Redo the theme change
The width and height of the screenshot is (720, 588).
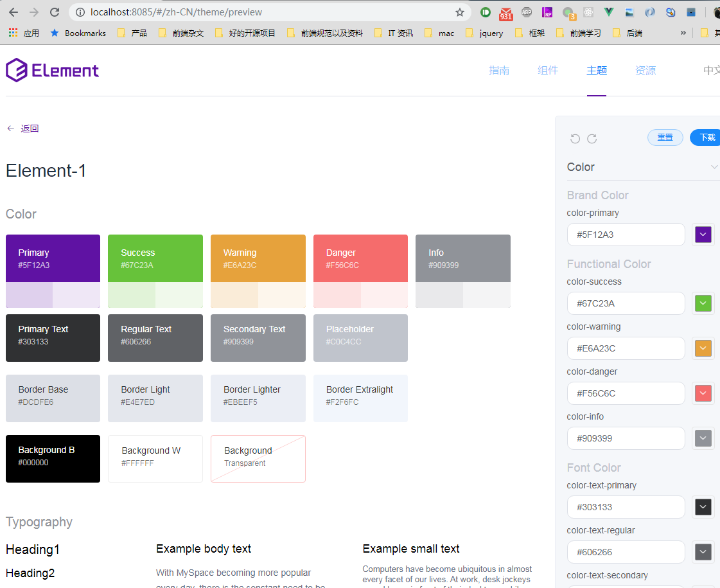592,139
